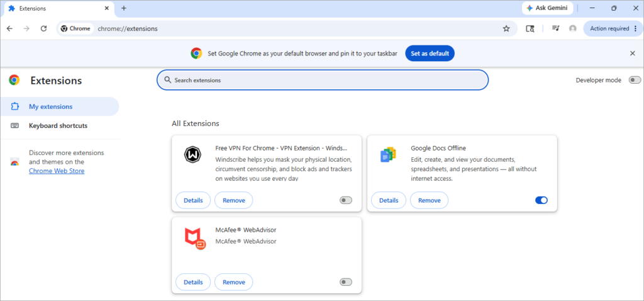Select the Extensions browser tab
The width and height of the screenshot is (644, 301).
pyautogui.click(x=58, y=8)
